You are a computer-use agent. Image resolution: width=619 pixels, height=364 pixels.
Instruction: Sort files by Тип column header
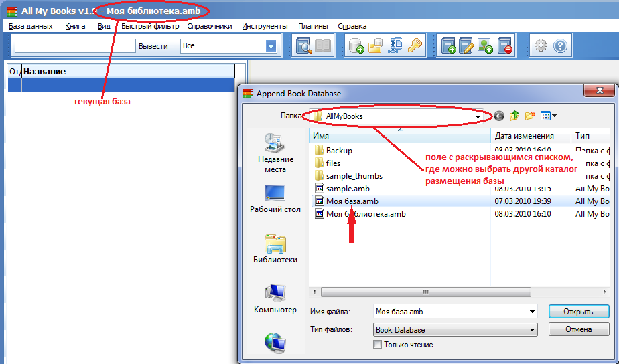click(591, 136)
